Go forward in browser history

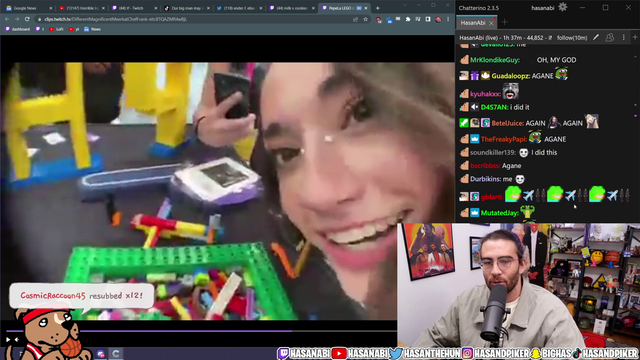click(x=17, y=19)
